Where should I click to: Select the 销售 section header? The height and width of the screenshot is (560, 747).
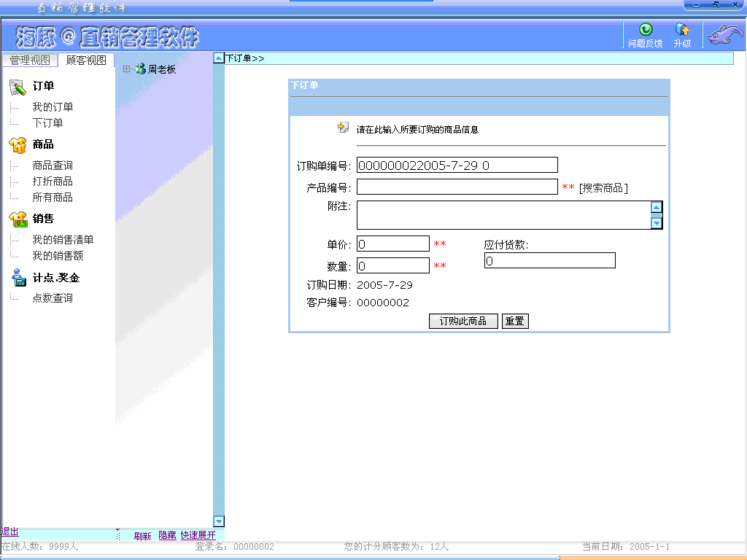[43, 219]
